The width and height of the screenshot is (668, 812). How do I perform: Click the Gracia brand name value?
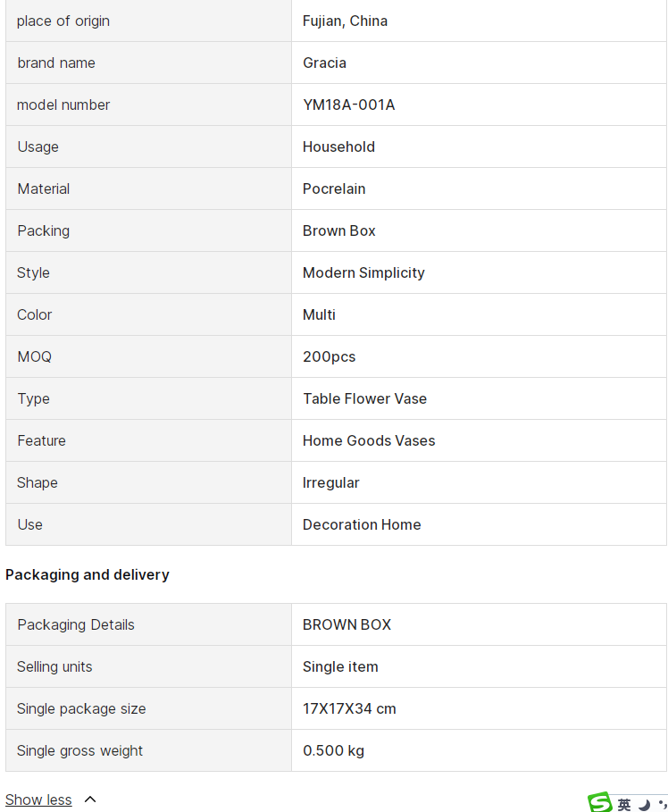(x=324, y=63)
